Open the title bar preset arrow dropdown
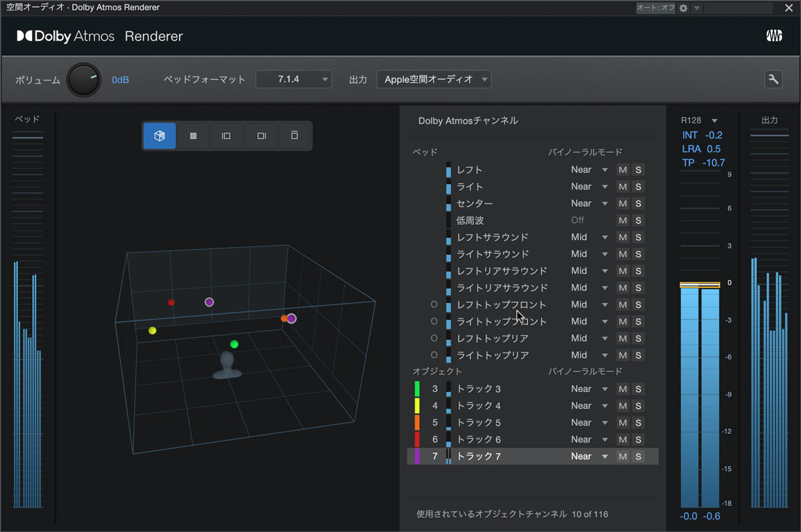801x532 pixels. [x=697, y=8]
